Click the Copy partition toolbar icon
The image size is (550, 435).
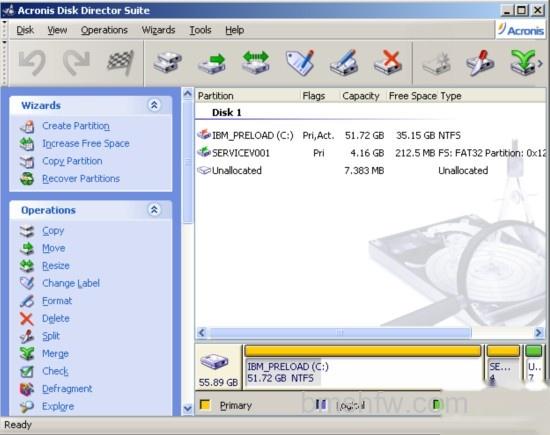[x=168, y=62]
